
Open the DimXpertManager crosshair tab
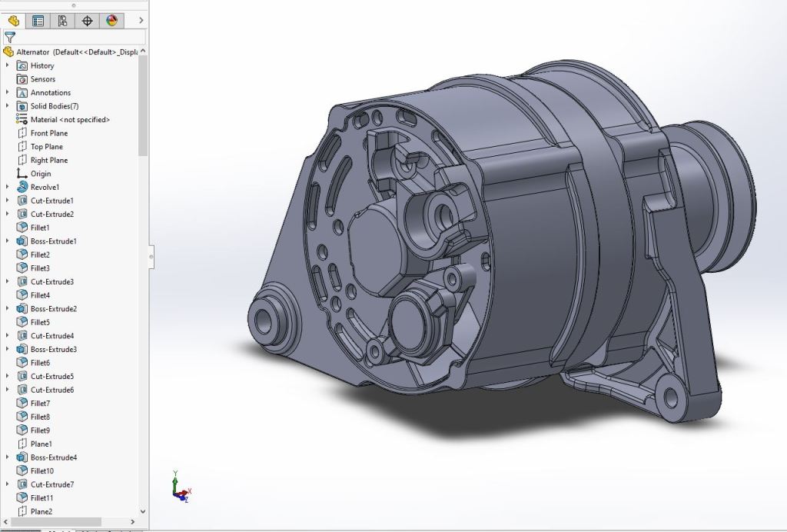(x=87, y=21)
